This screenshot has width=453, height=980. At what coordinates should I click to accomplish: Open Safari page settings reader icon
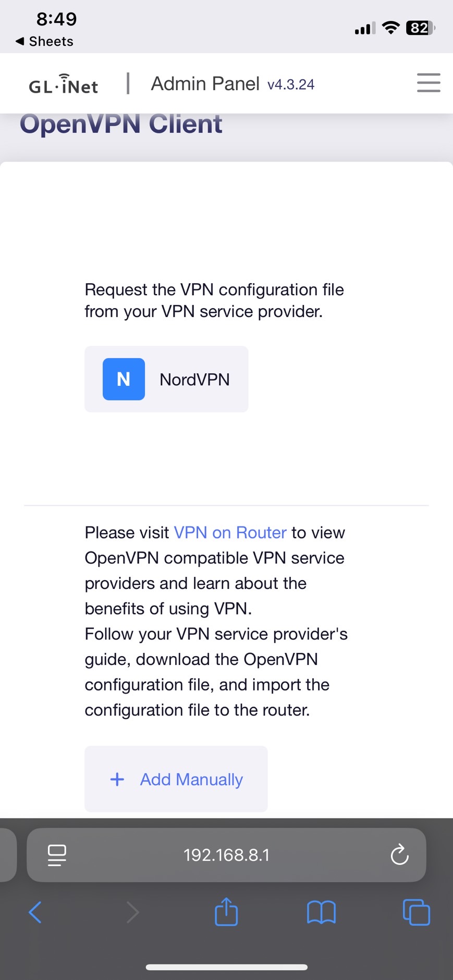point(57,855)
